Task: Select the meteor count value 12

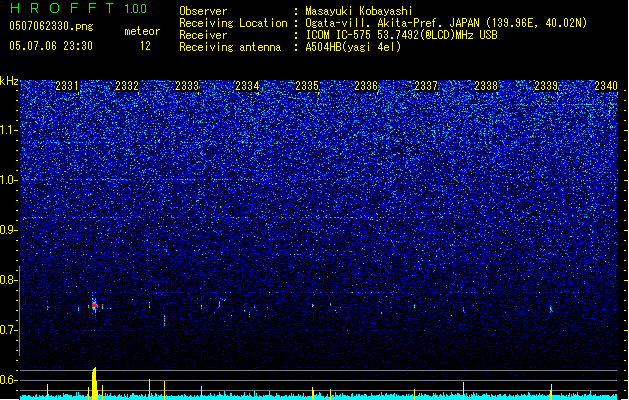Action: [145, 46]
